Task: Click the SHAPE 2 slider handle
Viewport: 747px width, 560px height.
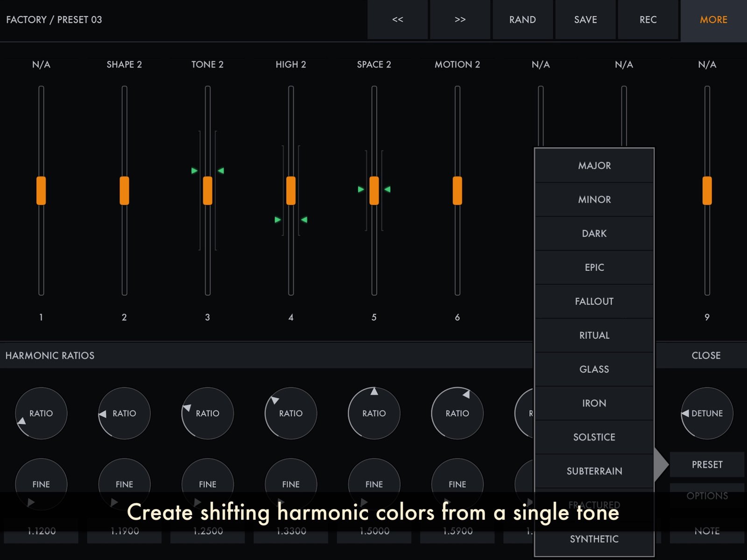Action: 124,191
